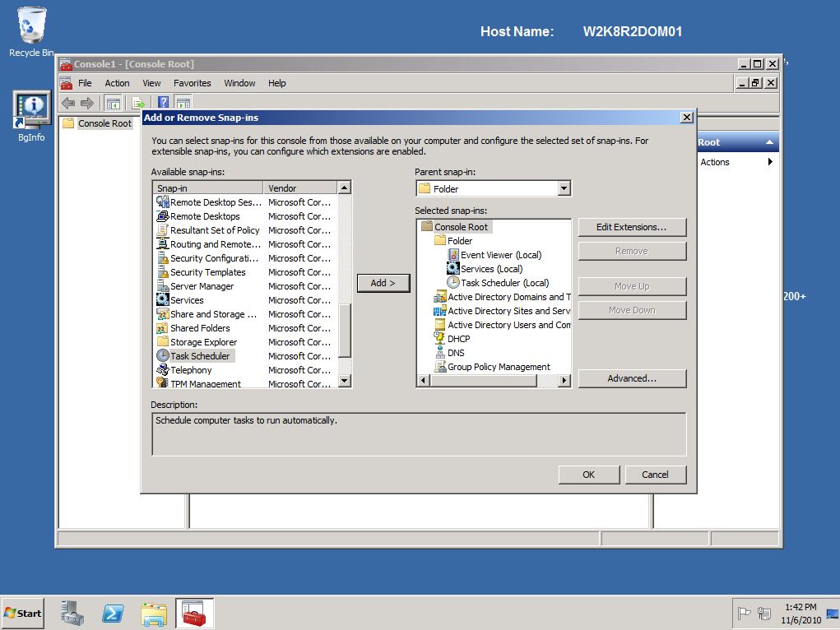The height and width of the screenshot is (630, 840).
Task: Open the Action menu
Action: 117,83
